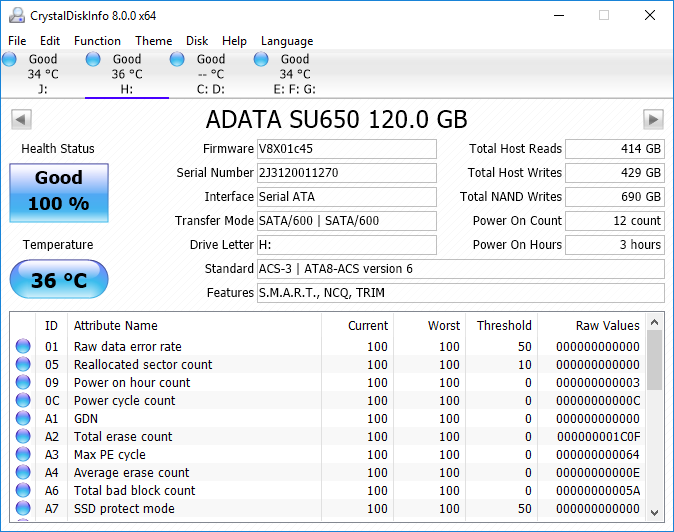The image size is (674, 532).
Task: Select the J: disk tab showing 34 °C
Action: (43, 74)
